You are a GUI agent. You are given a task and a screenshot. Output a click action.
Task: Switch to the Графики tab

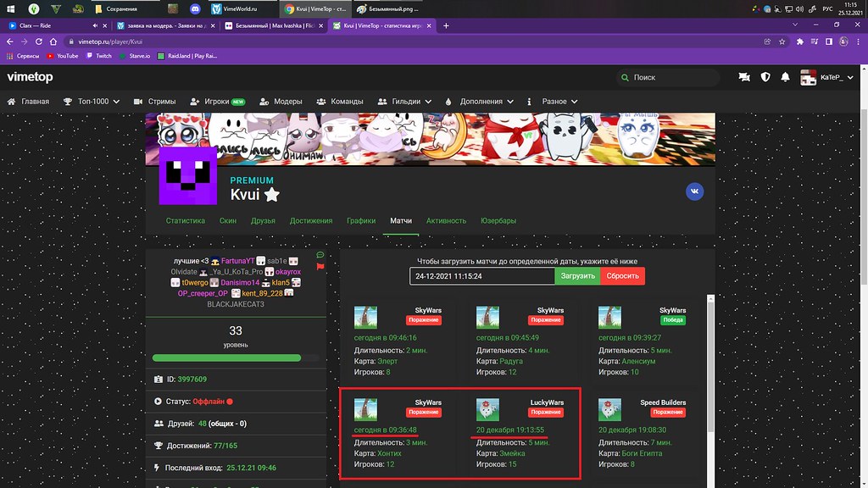click(x=361, y=220)
